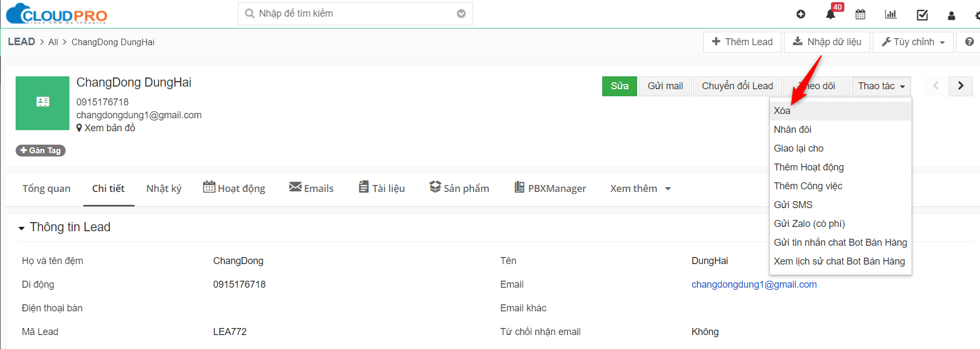Switch to Tổng quan tab
The image size is (980, 349).
[x=46, y=189]
